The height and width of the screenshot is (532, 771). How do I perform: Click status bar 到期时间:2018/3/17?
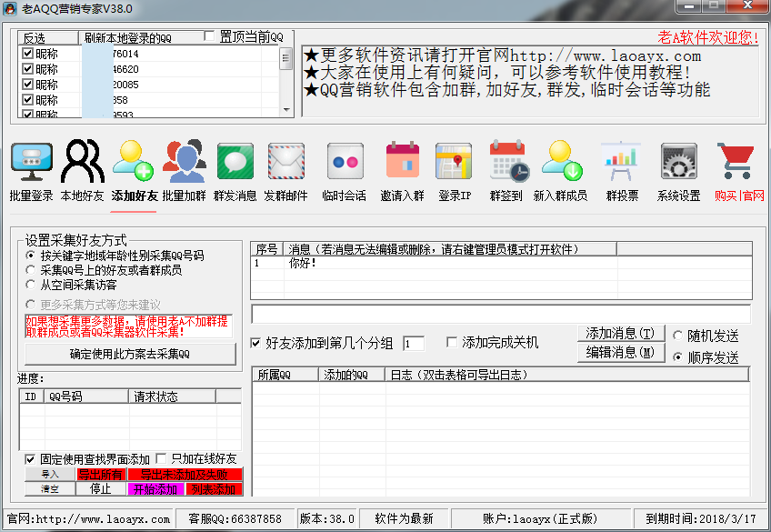701,518
